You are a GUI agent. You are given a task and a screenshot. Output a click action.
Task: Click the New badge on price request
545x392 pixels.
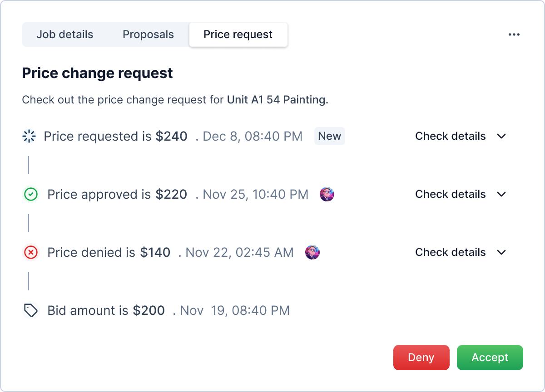click(329, 136)
